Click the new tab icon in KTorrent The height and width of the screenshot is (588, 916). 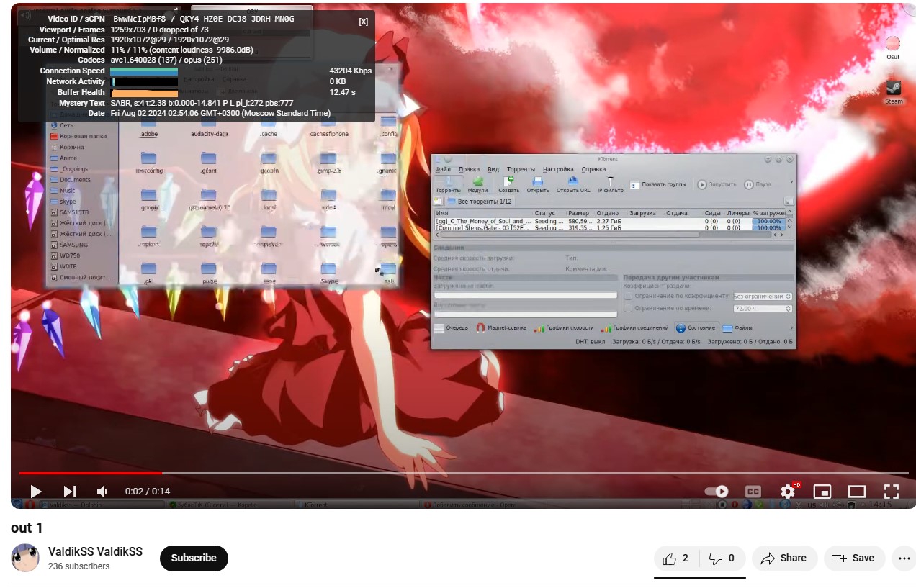pos(438,202)
